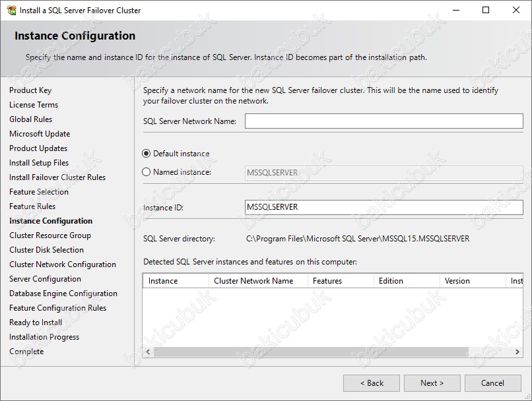Click the Version column header
532x401 pixels.
tap(473, 281)
